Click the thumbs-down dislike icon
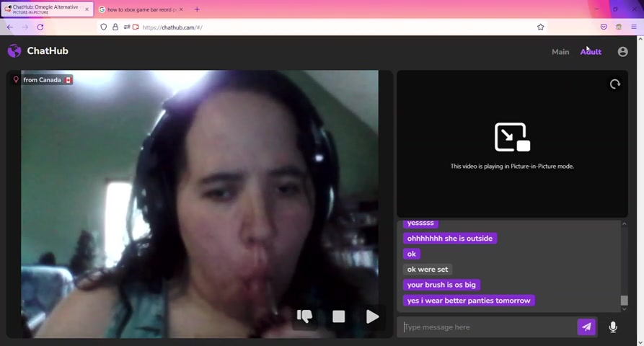Screen dimensions: 644x346 click(304, 316)
